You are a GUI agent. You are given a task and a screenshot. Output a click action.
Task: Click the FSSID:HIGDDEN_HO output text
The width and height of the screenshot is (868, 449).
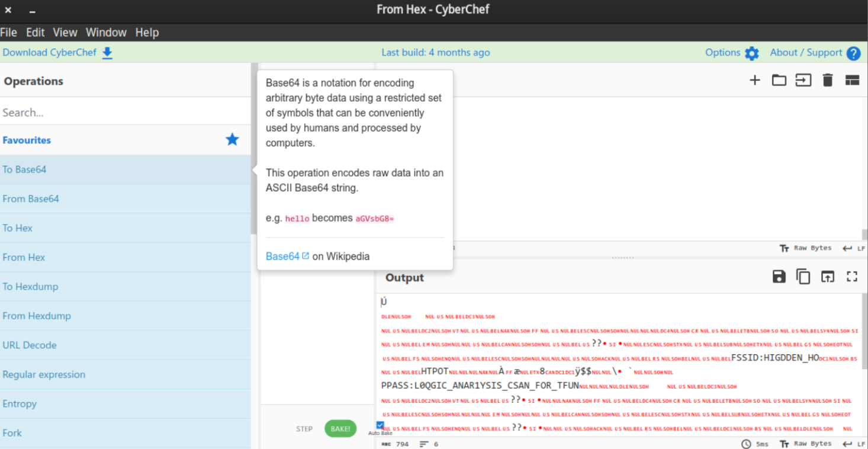point(775,358)
